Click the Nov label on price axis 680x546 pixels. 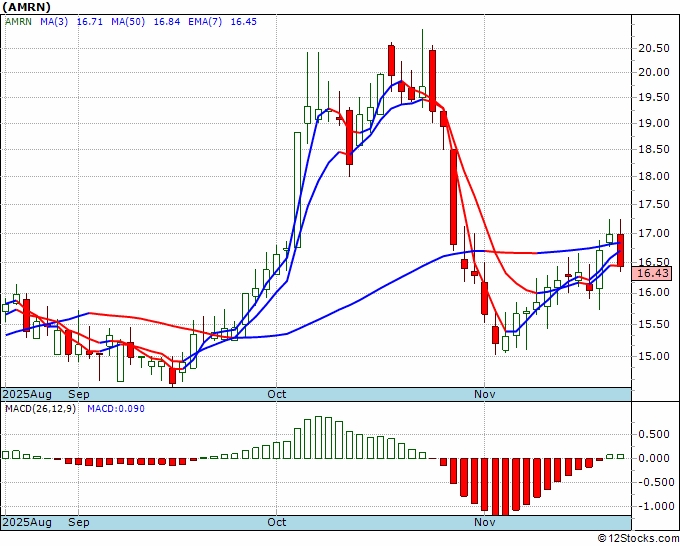click(x=484, y=394)
